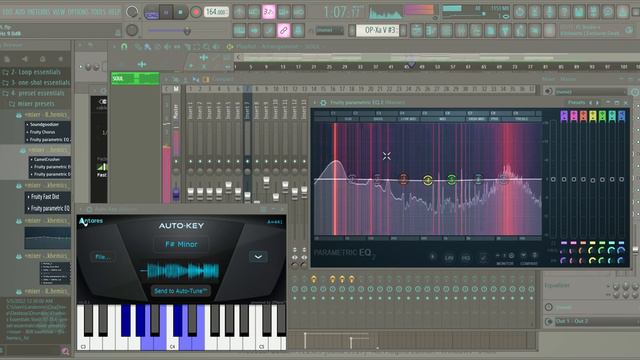
Task: Open the TOOLS menu
Action: pos(98,12)
